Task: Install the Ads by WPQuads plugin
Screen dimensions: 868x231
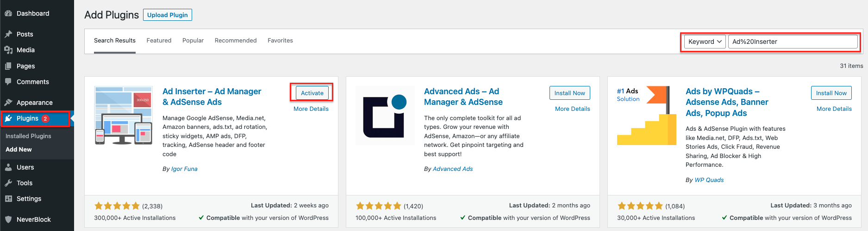Action: pyautogui.click(x=831, y=93)
